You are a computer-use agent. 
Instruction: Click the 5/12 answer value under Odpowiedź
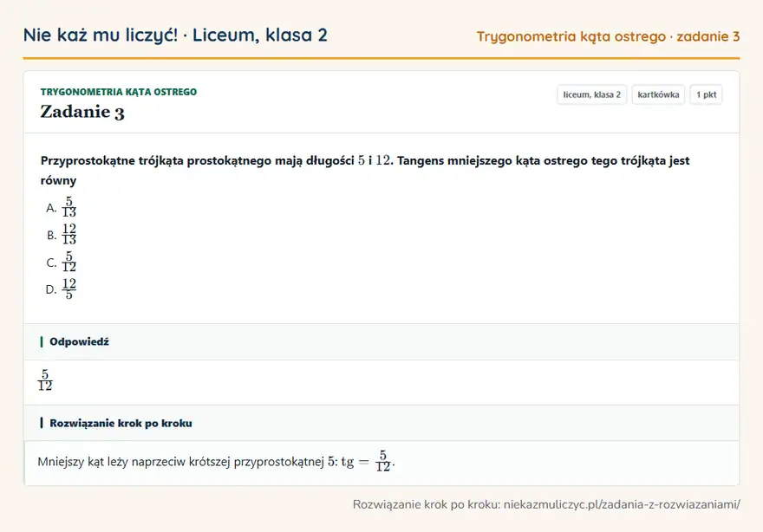coord(45,380)
